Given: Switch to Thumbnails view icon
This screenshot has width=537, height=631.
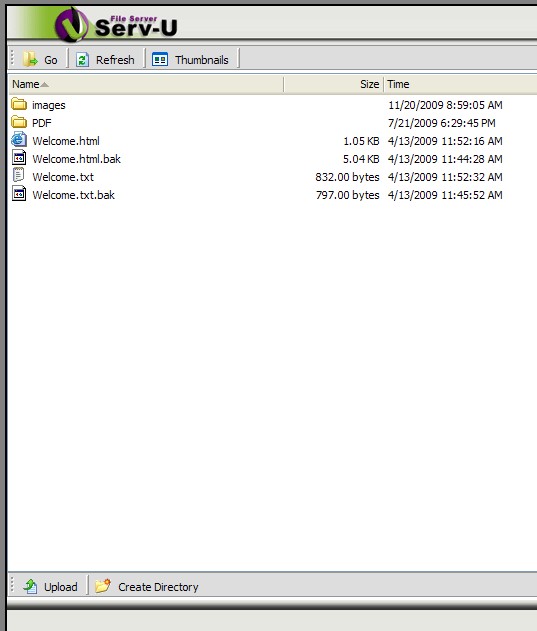Looking at the screenshot, I should pyautogui.click(x=160, y=60).
